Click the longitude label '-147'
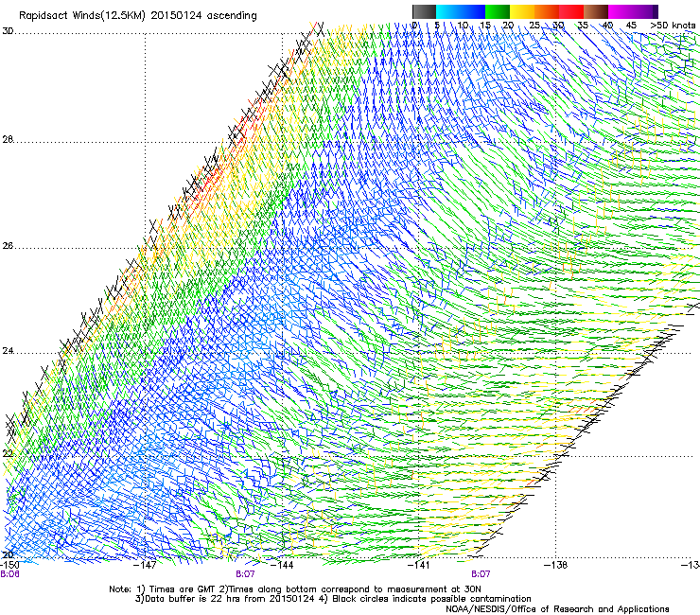Viewport: 700px width, 615px height. pos(145,565)
